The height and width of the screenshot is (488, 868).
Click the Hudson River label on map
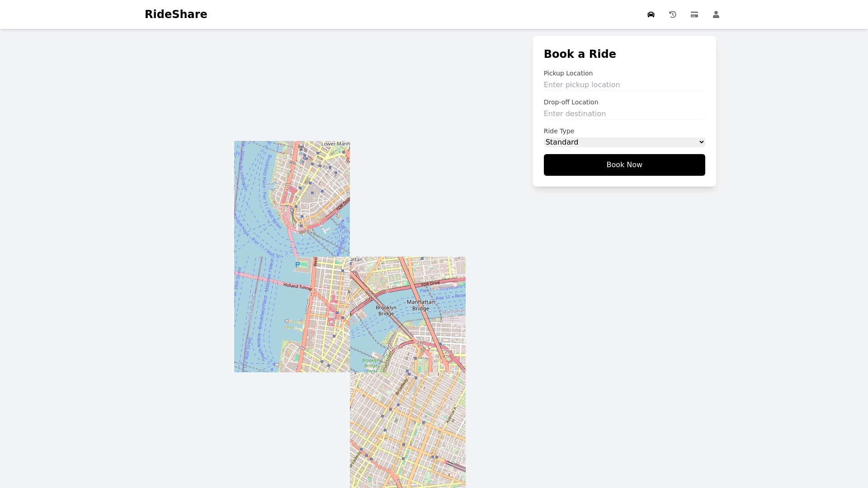pos(251,308)
